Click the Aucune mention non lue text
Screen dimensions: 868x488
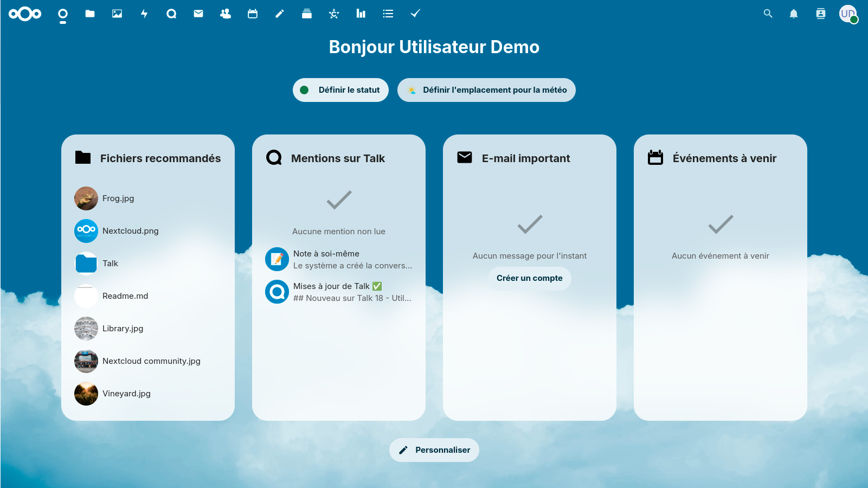[x=339, y=232]
